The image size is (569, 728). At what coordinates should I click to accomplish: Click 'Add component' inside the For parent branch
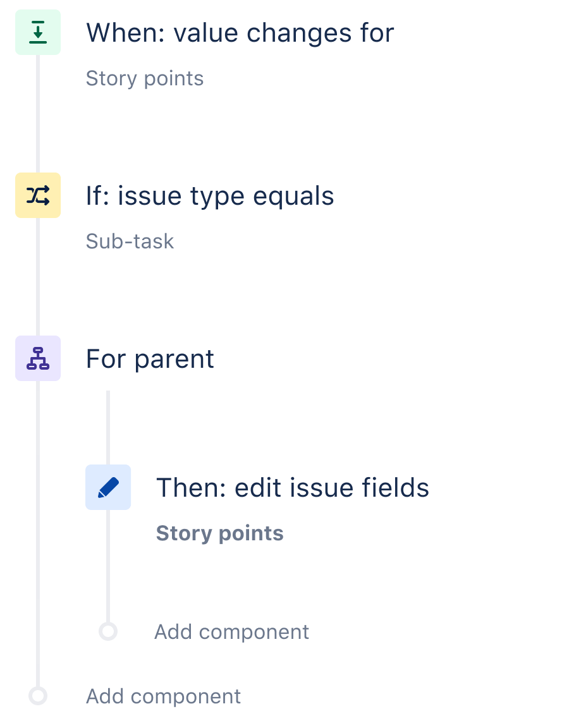coord(231,631)
